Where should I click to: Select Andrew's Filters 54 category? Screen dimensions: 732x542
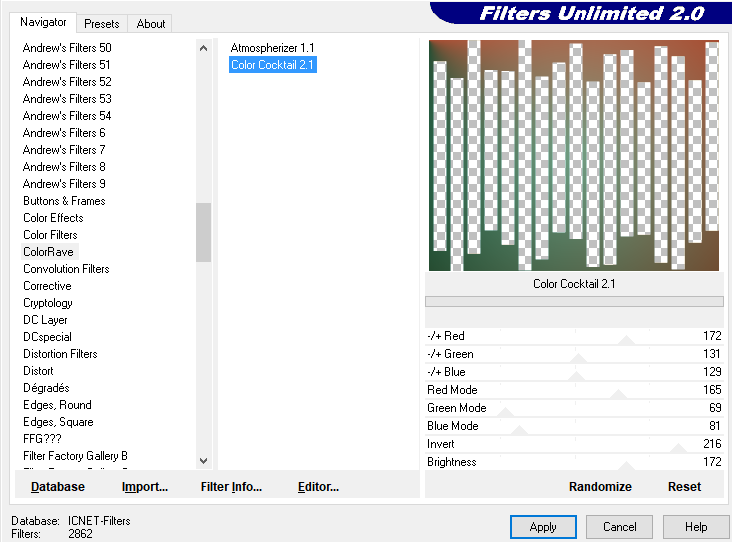67,116
